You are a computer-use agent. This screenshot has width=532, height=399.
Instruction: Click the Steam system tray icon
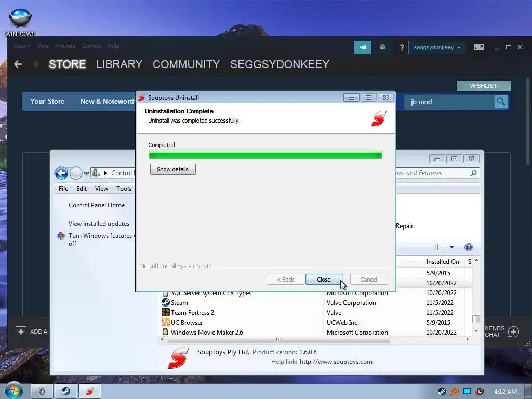pos(442,392)
